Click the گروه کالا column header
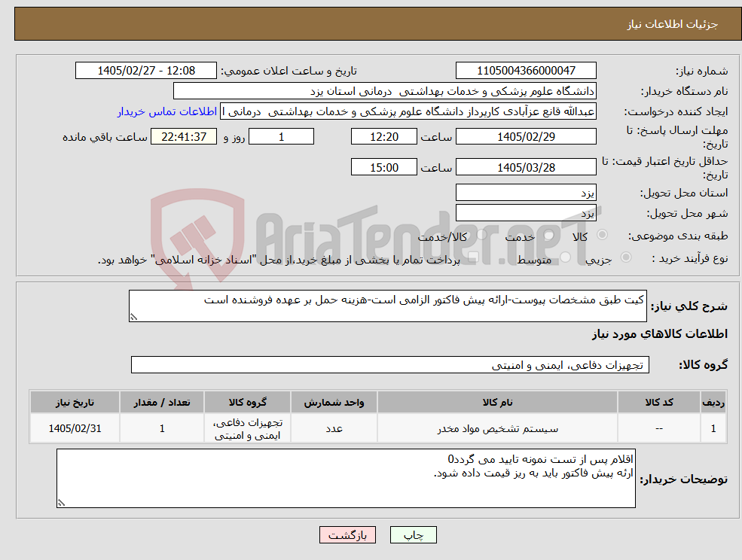742x560 pixels. [248, 402]
